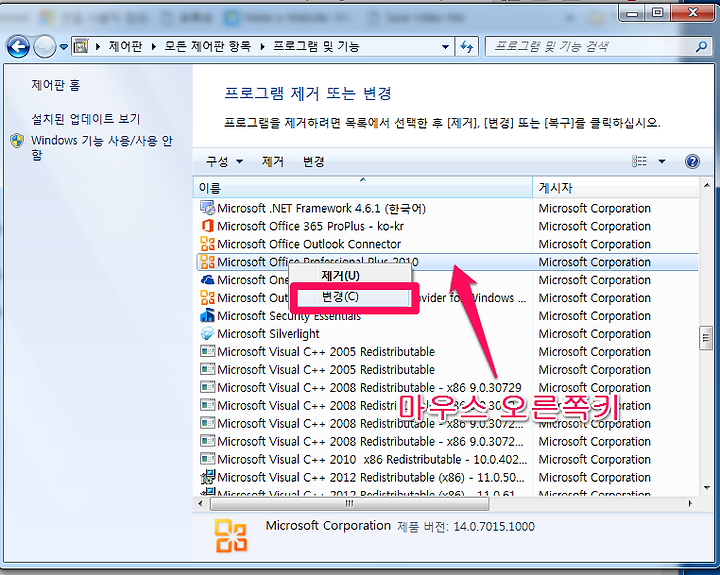This screenshot has width=720, height=575.
Task: Sort by the 게시자 column header
Action: (615, 187)
